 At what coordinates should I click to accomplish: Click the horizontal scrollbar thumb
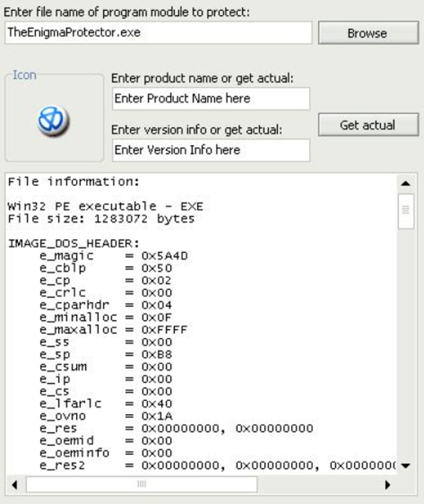142,485
